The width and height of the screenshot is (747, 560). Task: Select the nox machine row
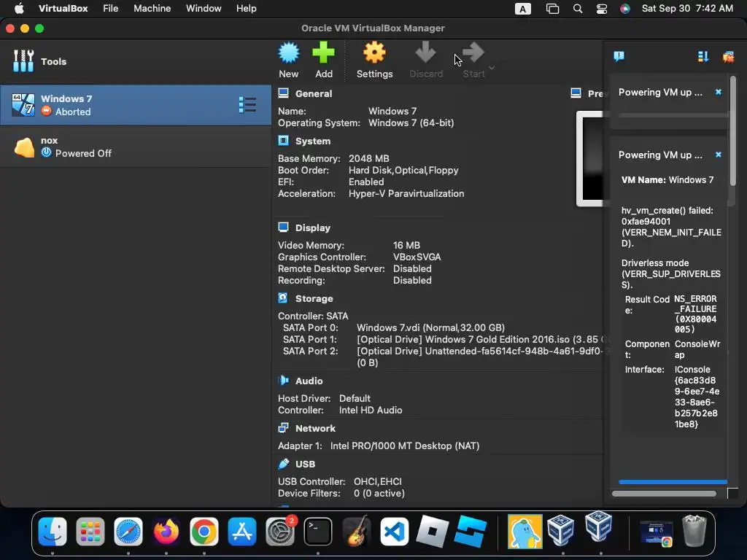click(x=136, y=147)
